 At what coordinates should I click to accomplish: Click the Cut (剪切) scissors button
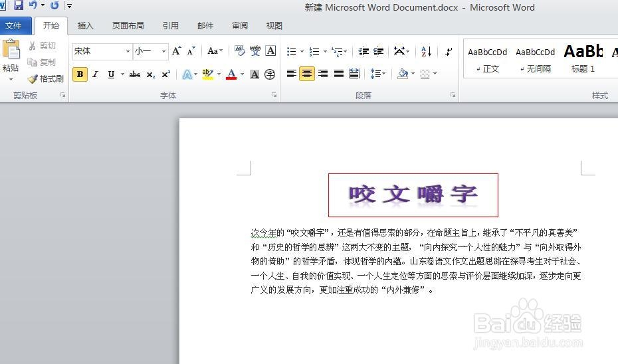point(42,46)
